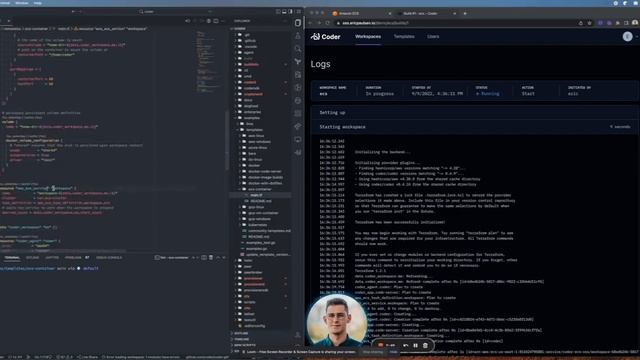Click the Coder logo in the browser
Viewport: 640px width, 360px height.
pyautogui.click(x=325, y=37)
